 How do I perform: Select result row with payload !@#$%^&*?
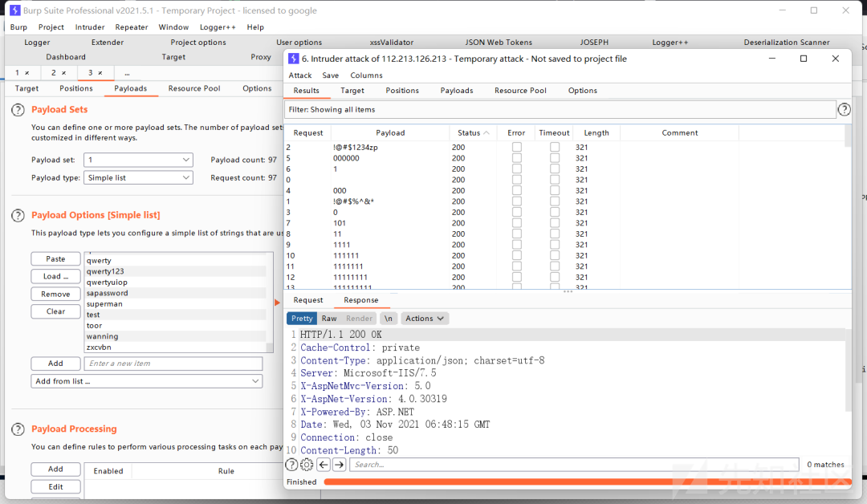(x=564, y=201)
